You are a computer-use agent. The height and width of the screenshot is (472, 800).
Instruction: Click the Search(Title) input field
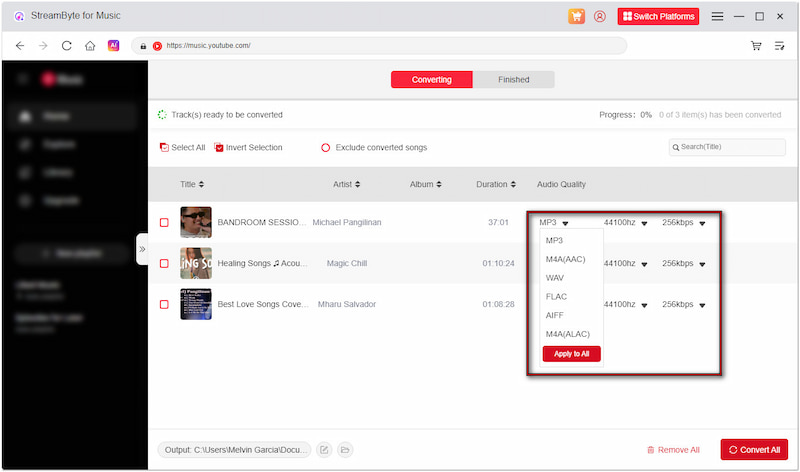point(727,147)
